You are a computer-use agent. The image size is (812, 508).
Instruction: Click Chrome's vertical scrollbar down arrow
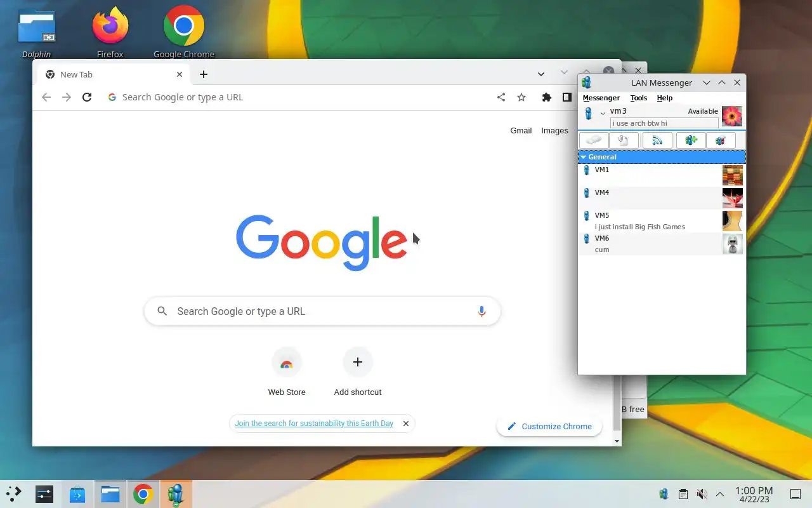617,441
